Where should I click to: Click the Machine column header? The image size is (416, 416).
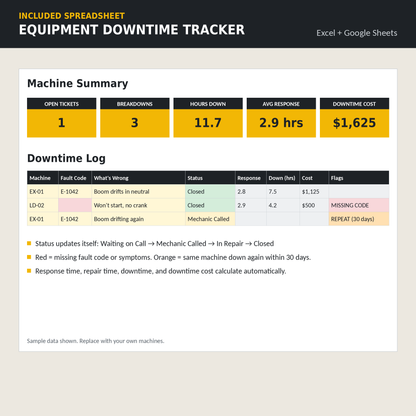[43, 178]
